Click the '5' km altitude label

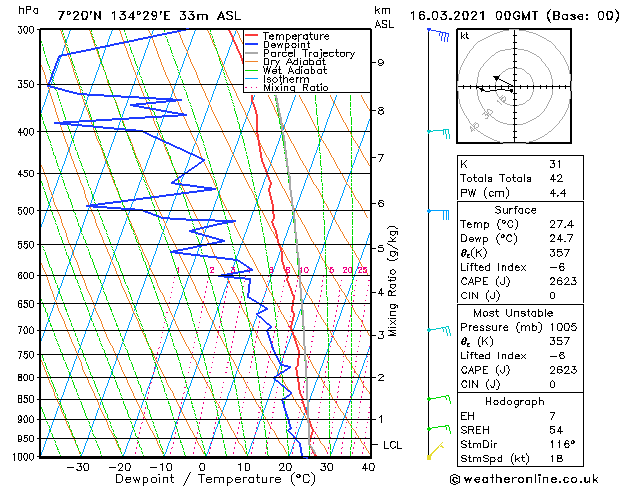[381, 249]
